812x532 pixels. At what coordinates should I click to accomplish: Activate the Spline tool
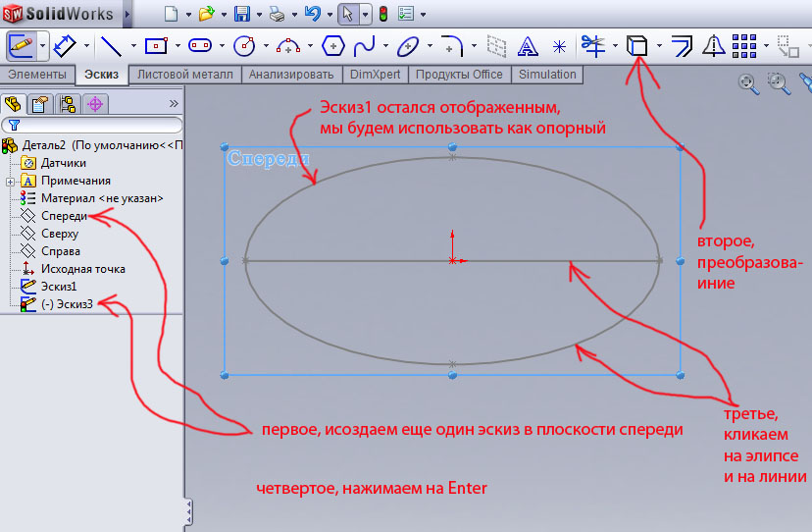tap(364, 45)
